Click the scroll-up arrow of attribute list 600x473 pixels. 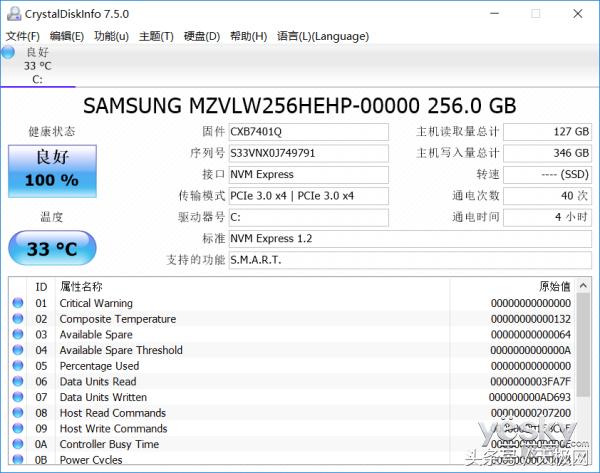pyautogui.click(x=583, y=285)
